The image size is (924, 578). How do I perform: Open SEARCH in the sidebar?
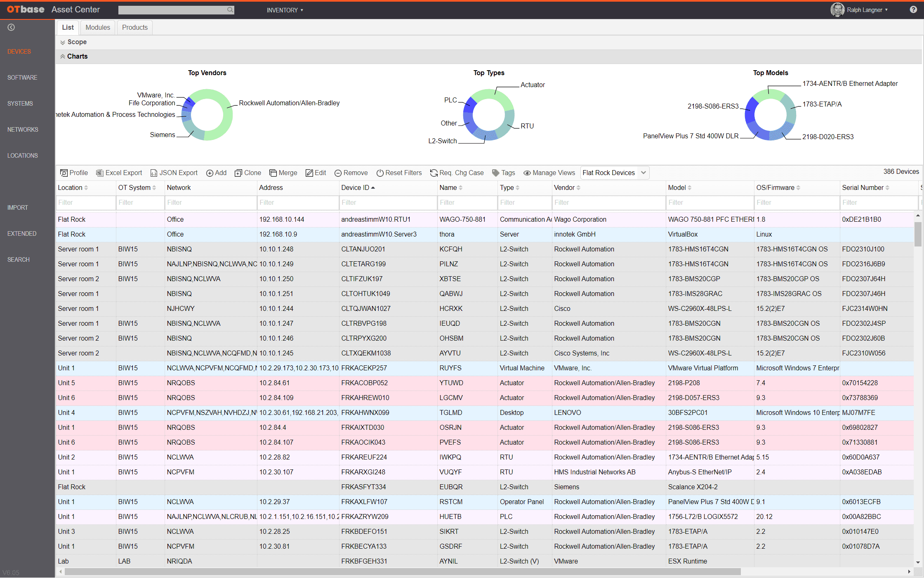(18, 260)
